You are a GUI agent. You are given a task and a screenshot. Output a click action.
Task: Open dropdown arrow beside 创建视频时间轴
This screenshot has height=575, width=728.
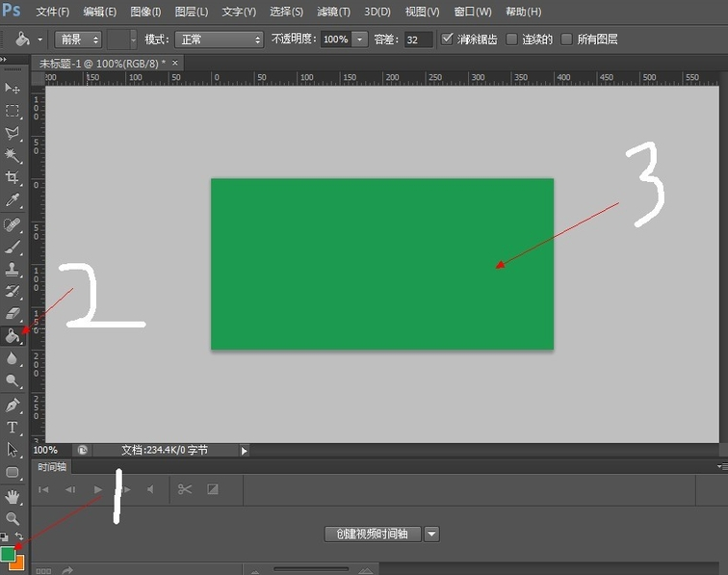click(431, 534)
